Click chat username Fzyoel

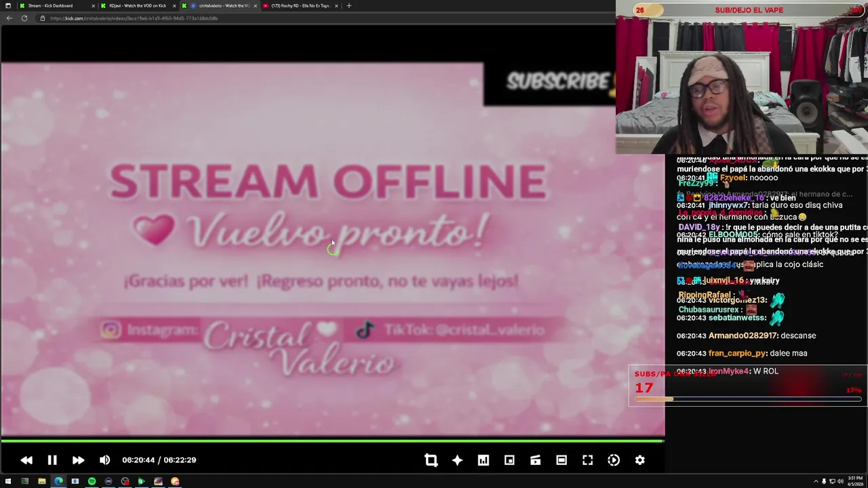(x=734, y=178)
